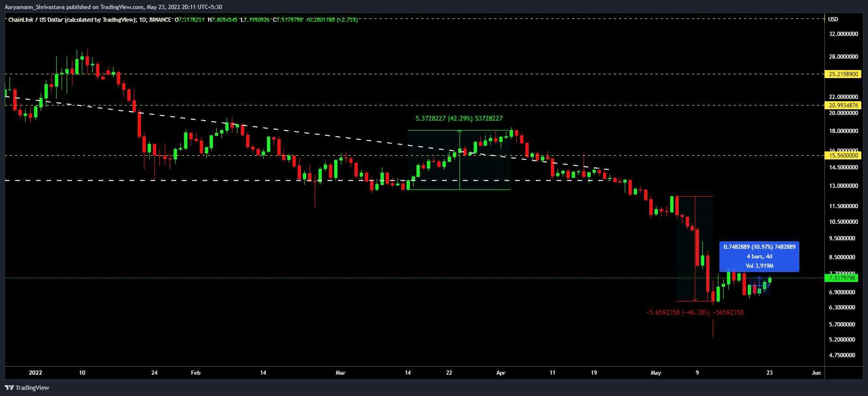
Task: Click the 32.0000000 price axis tick
Action: tap(843, 34)
